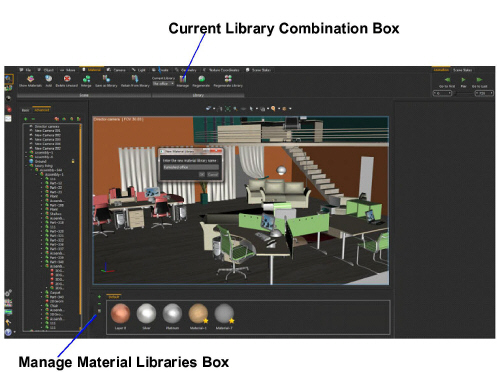499x372 pixels.
Task: Switch to the Camera ribbon tab
Action: [116, 70]
